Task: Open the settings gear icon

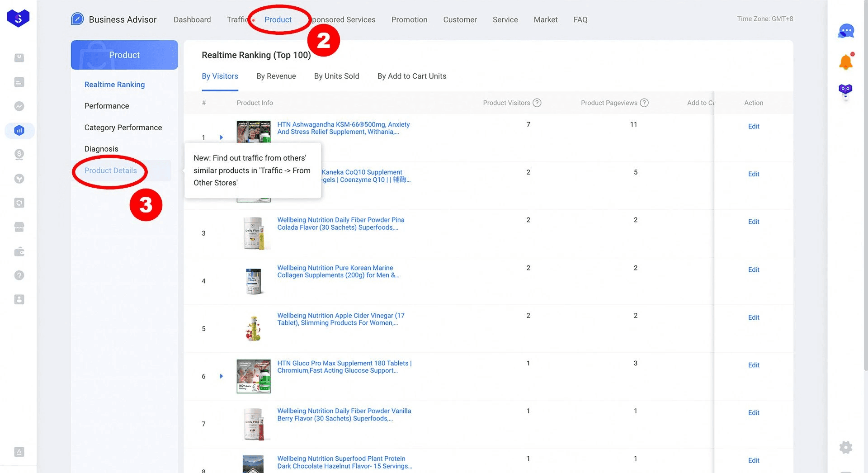Action: coord(846,448)
